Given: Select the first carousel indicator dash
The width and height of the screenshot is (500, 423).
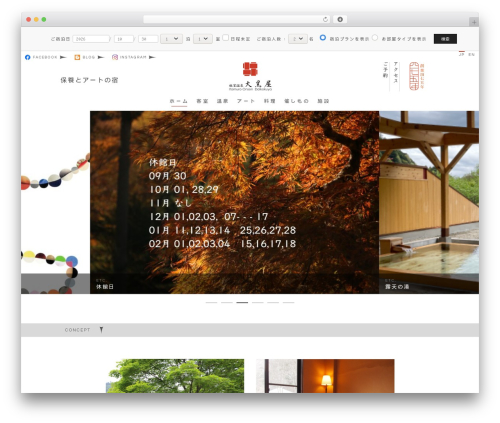Looking at the screenshot, I should [211, 303].
